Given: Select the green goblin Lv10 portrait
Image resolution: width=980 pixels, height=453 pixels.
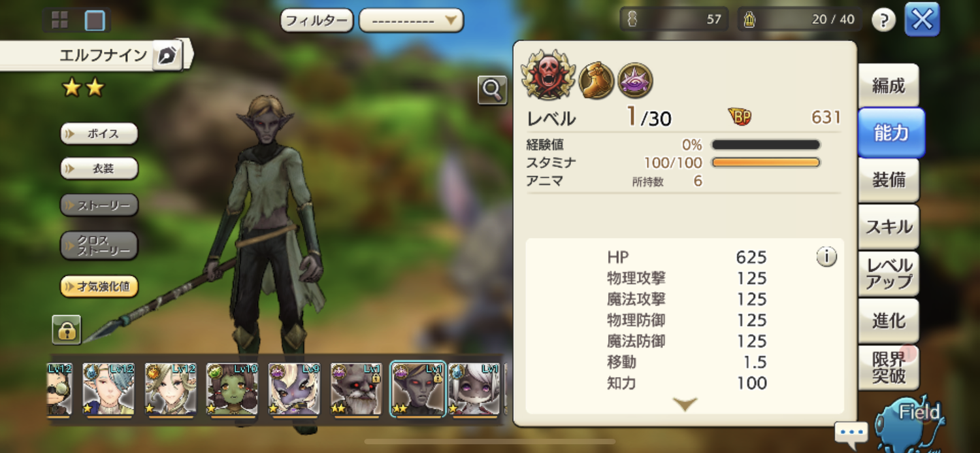Looking at the screenshot, I should [232, 390].
